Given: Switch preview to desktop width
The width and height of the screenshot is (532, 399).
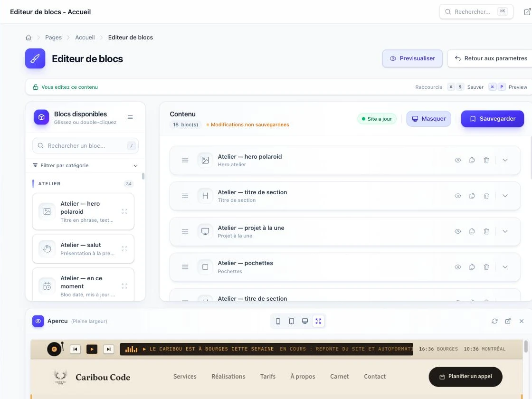Looking at the screenshot, I should pos(305,321).
